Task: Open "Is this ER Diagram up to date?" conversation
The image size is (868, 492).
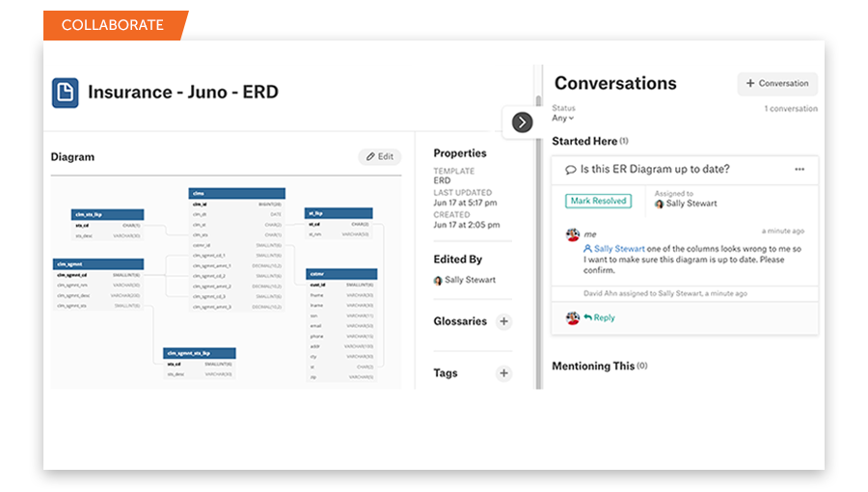Action: click(654, 170)
